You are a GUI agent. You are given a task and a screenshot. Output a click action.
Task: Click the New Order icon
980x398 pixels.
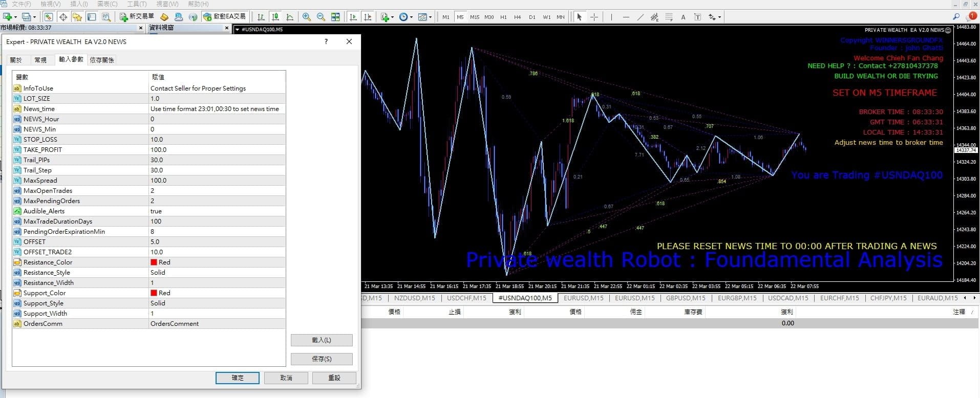pos(137,17)
